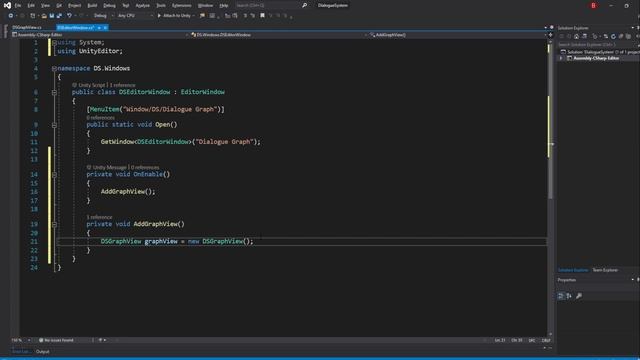Viewport: 640px width, 360px height.
Task: Toggle pin on DSEditorWindow.cs tab
Action: click(99, 28)
